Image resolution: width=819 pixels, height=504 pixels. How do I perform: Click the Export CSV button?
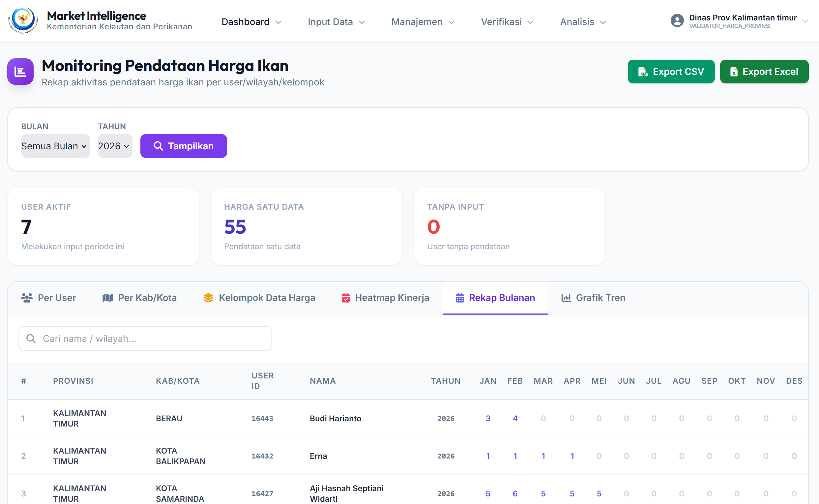671,71
